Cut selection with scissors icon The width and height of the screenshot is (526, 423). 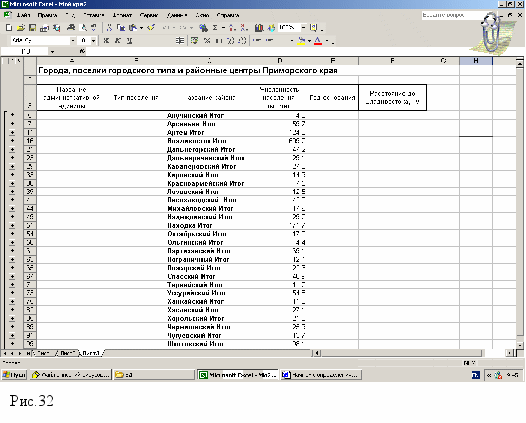coord(109,28)
